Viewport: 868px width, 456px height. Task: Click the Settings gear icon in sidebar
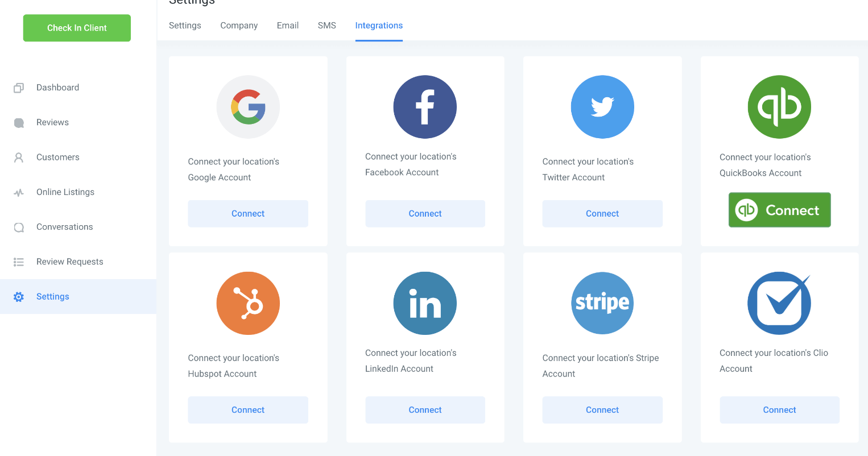(19, 297)
